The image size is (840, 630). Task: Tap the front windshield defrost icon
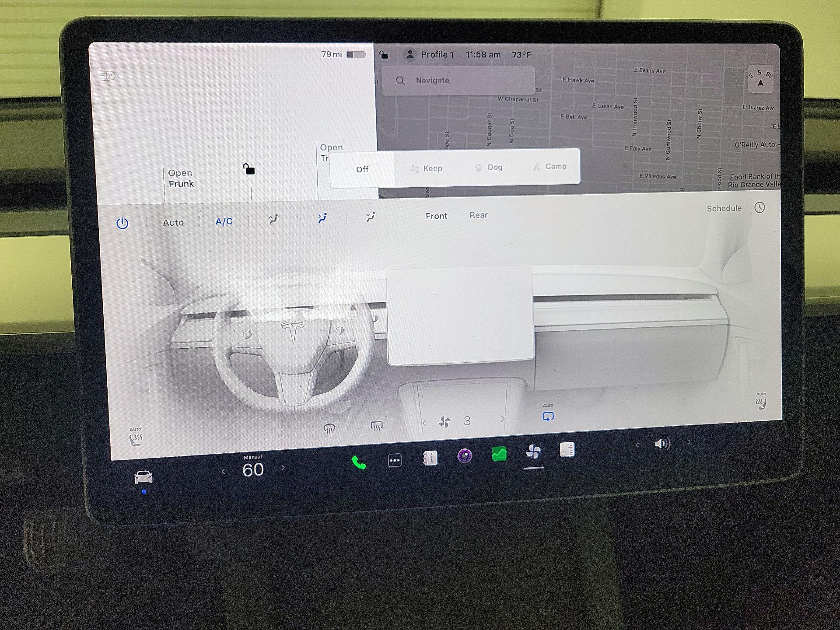coord(329,428)
